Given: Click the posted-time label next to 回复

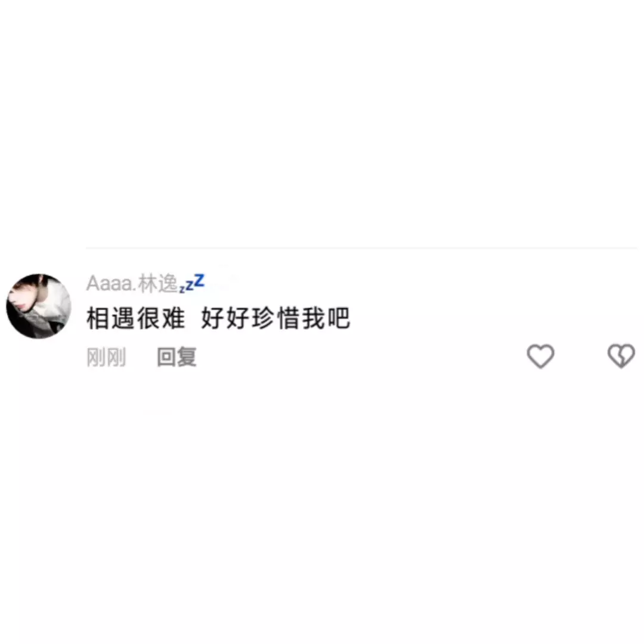Looking at the screenshot, I should 106,357.
